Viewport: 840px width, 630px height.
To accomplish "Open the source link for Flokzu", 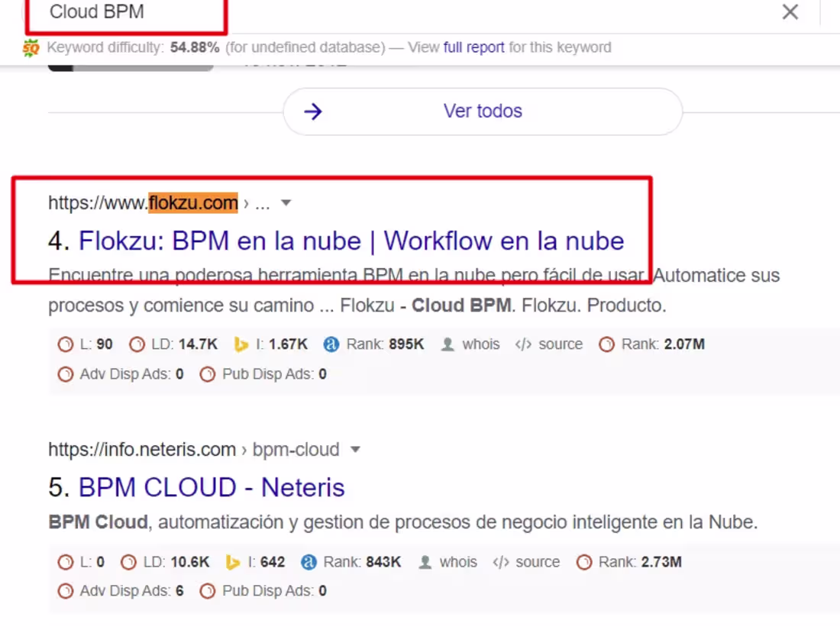I will 548,344.
